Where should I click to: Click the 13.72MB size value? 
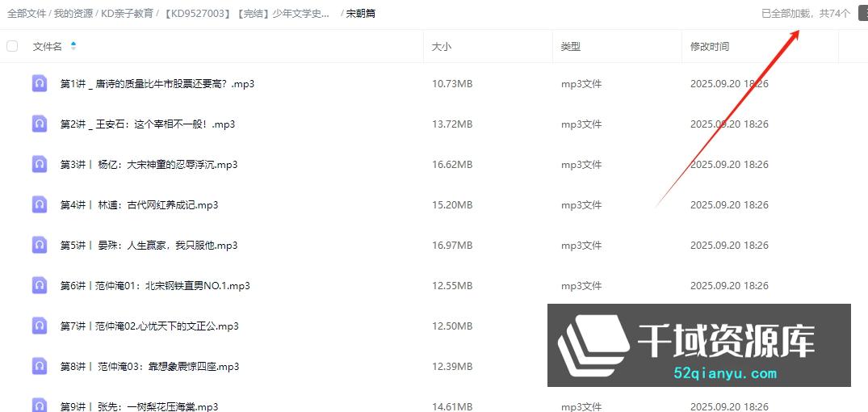point(452,124)
